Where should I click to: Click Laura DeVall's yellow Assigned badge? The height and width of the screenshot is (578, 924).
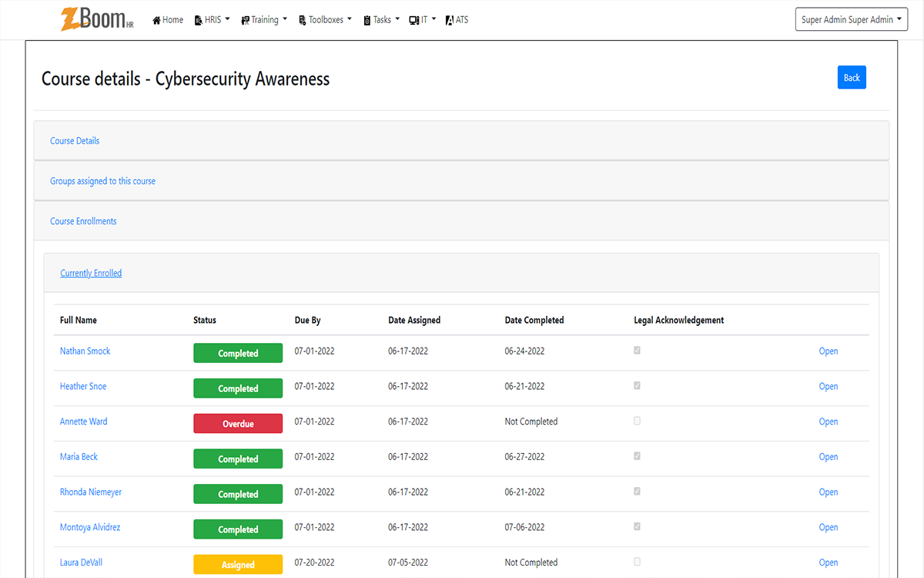pos(238,565)
